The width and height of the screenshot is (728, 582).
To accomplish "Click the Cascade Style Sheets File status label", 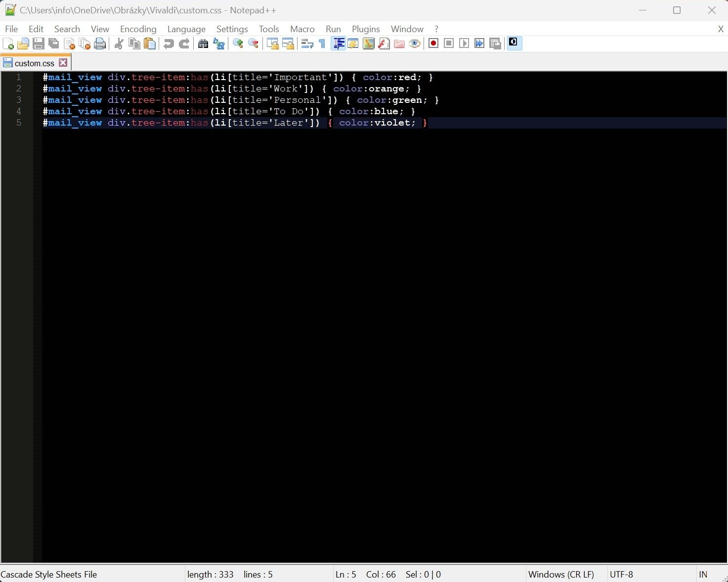I will pyautogui.click(x=49, y=575).
